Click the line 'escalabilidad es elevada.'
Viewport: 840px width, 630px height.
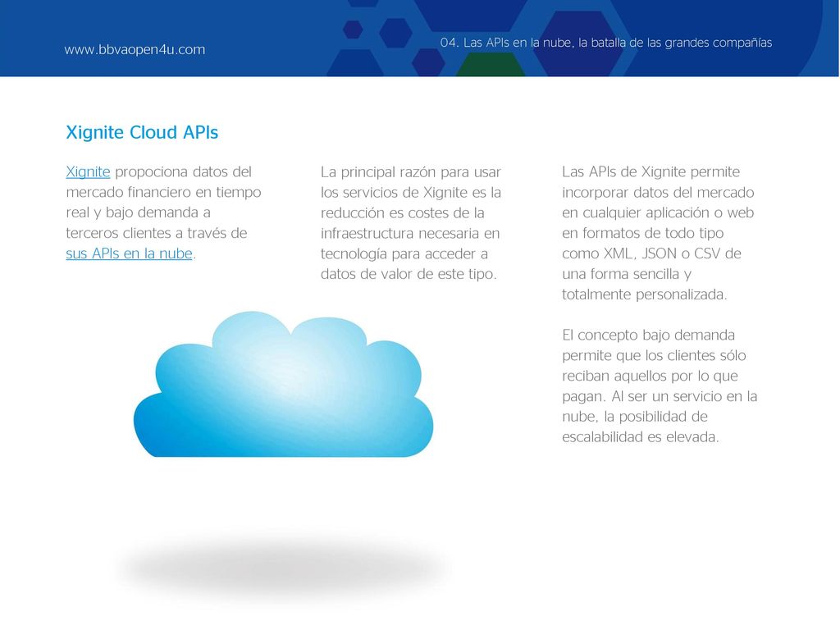640,437
